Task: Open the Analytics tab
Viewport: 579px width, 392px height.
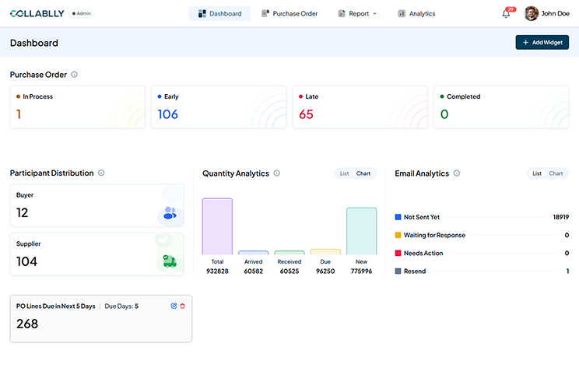Action: pyautogui.click(x=416, y=13)
